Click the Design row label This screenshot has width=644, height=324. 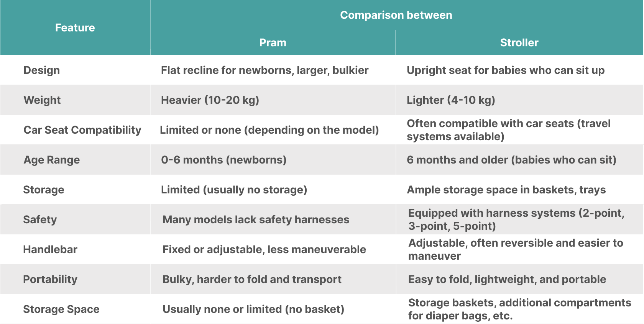pyautogui.click(x=42, y=70)
